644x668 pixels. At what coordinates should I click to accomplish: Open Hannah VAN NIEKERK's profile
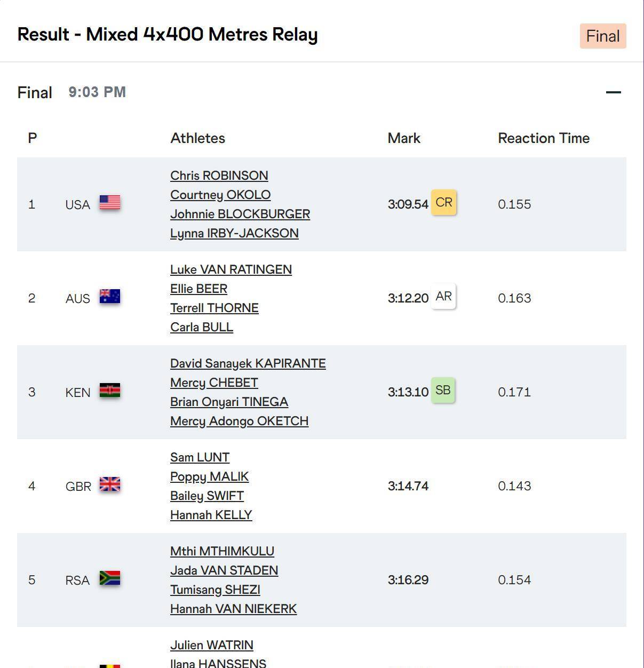[233, 609]
